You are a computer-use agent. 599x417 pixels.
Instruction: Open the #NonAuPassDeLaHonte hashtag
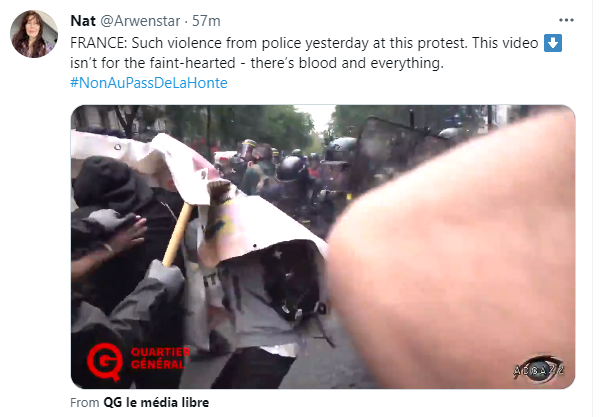coord(149,83)
